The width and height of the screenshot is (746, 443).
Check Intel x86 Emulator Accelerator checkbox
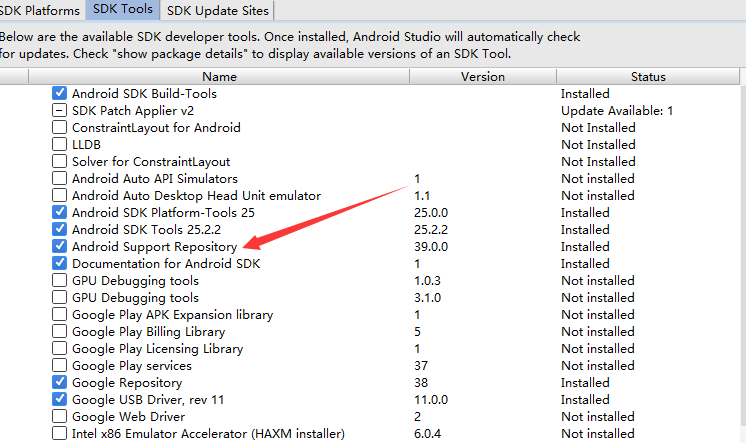[59, 433]
